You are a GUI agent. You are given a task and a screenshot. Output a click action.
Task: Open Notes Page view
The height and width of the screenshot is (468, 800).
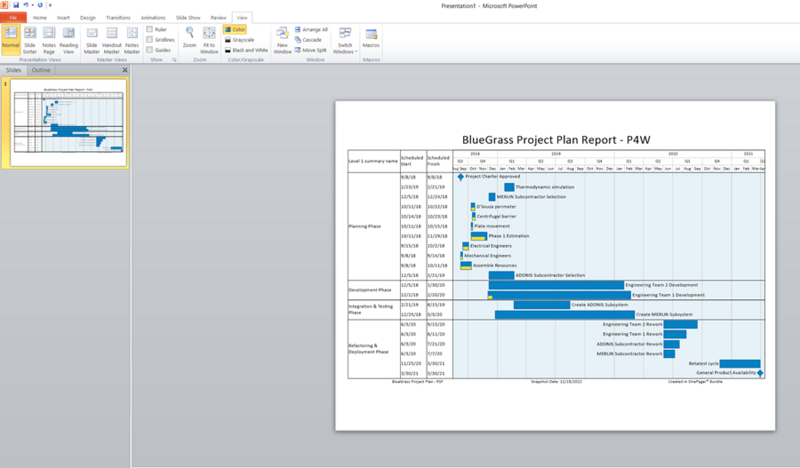49,40
